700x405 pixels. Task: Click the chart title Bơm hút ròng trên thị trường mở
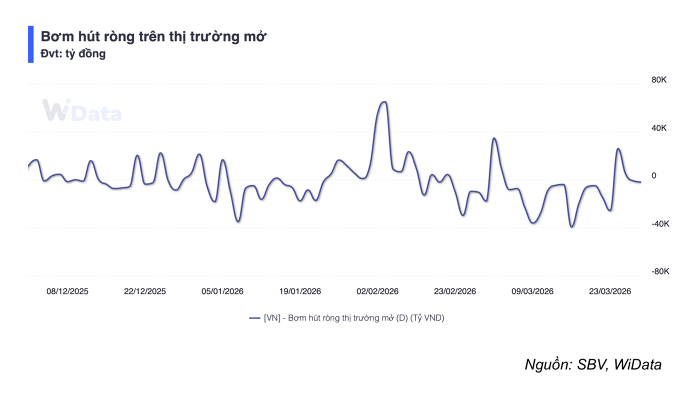(153, 36)
